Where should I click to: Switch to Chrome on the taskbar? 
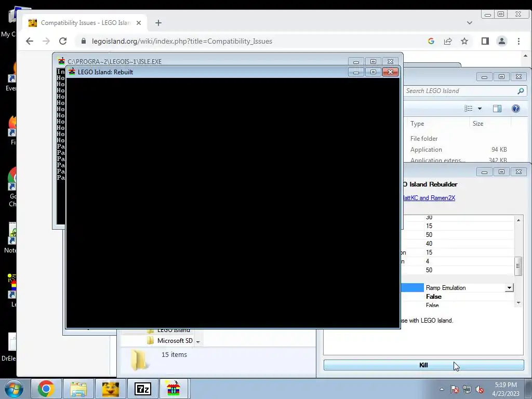[46, 389]
